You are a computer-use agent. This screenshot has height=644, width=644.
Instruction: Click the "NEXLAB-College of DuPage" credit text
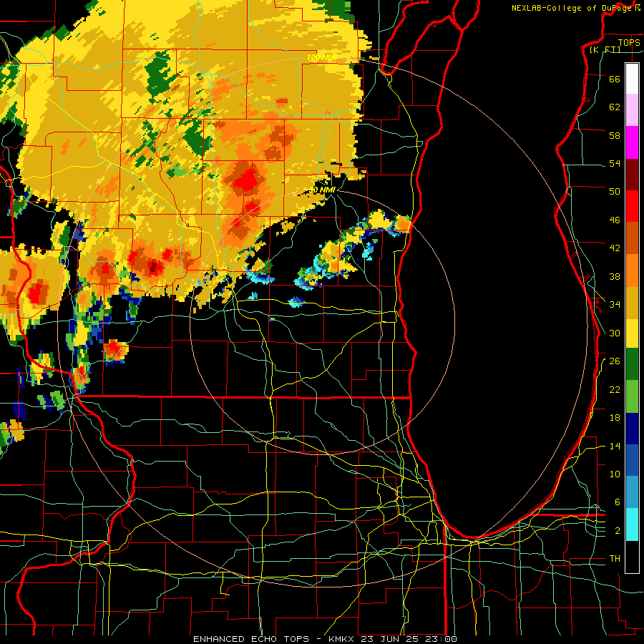(572, 8)
